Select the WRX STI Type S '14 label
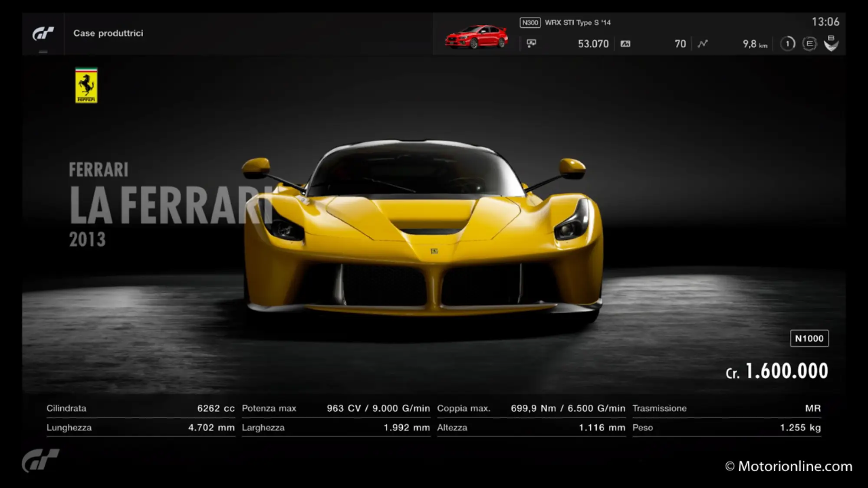Image resolution: width=868 pixels, height=488 pixels. (x=578, y=23)
